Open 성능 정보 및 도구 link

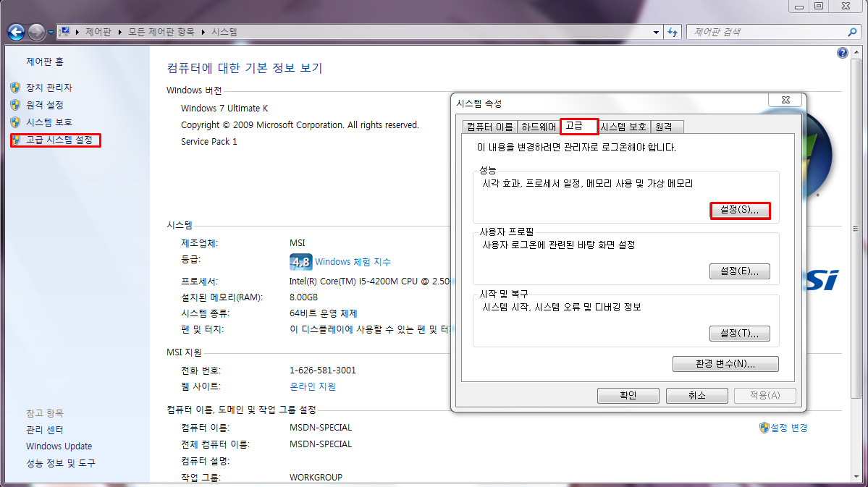point(61,462)
